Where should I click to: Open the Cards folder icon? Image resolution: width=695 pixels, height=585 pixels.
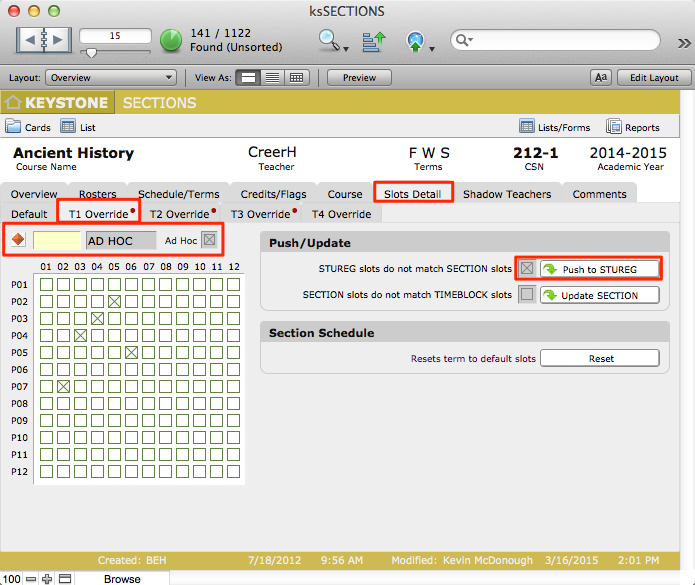tap(14, 127)
